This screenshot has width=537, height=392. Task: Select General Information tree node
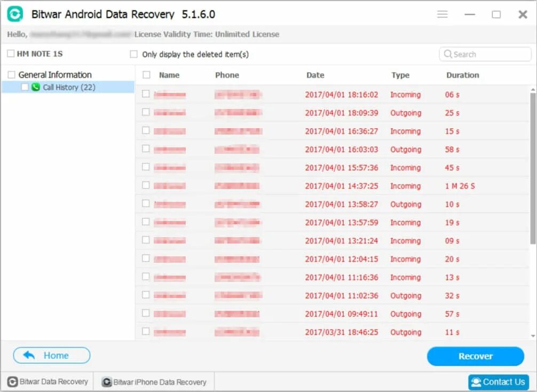[x=55, y=75]
